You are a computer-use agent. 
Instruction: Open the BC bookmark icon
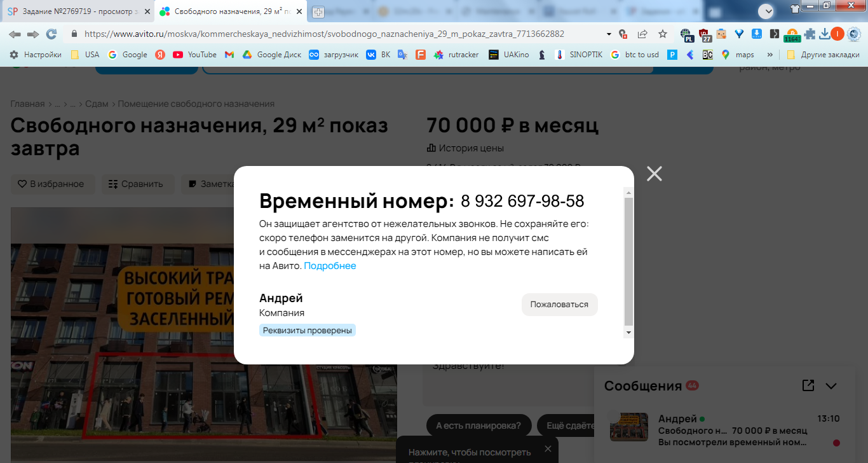pyautogui.click(x=707, y=55)
